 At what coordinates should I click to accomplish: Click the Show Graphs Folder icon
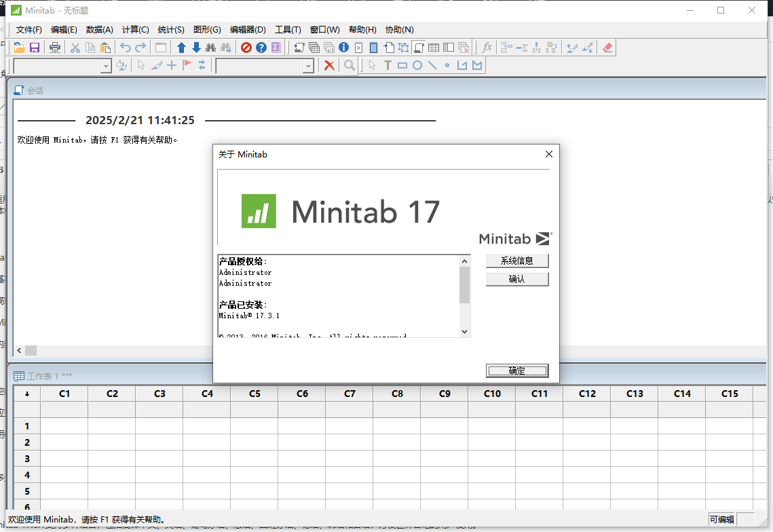329,47
